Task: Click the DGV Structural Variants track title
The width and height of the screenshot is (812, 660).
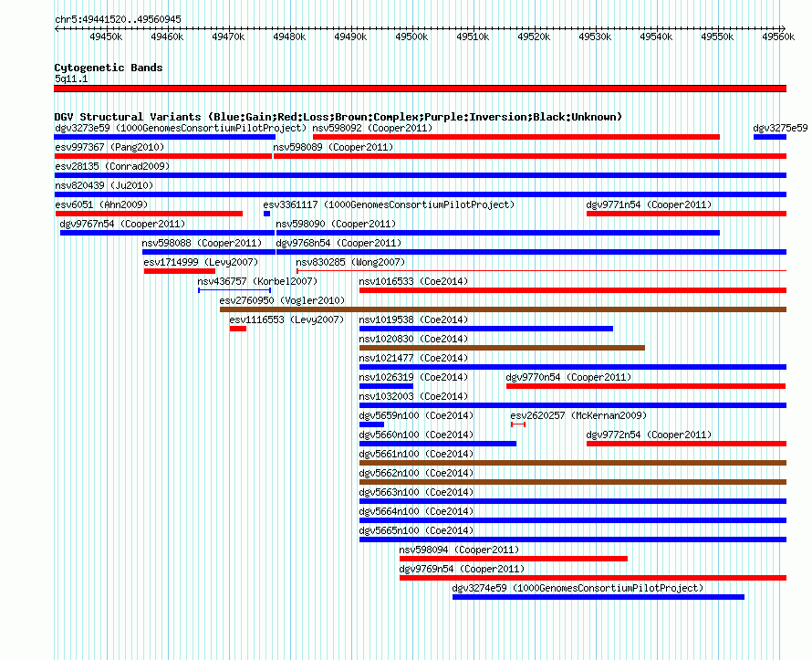Action: 338,117
